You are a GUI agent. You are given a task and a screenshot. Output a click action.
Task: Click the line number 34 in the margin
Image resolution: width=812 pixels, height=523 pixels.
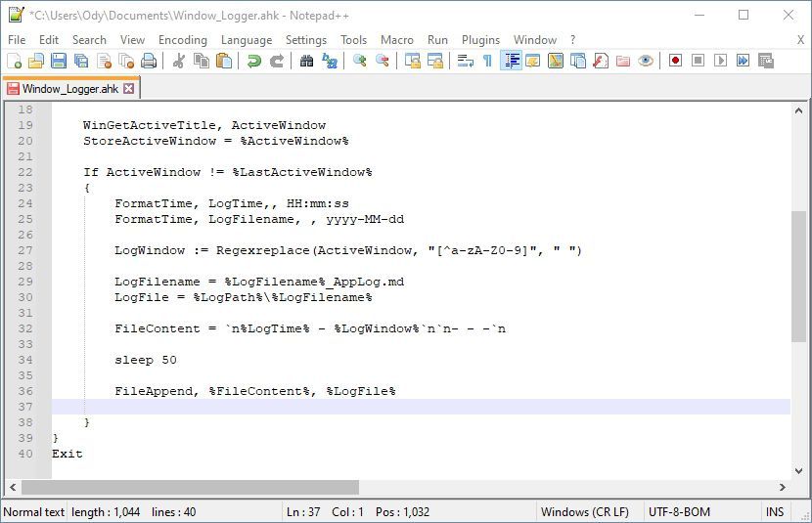pos(24,360)
